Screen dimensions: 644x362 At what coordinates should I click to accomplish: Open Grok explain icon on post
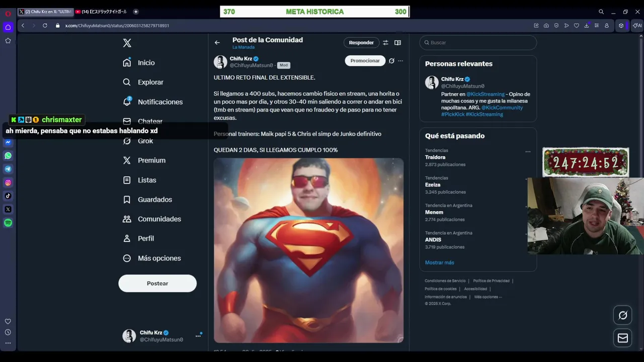[x=391, y=61]
